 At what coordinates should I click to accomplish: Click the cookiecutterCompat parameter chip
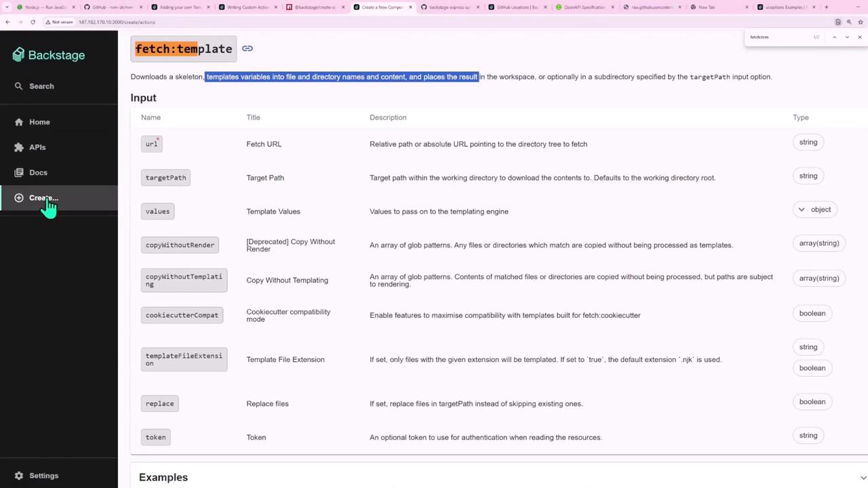click(182, 315)
